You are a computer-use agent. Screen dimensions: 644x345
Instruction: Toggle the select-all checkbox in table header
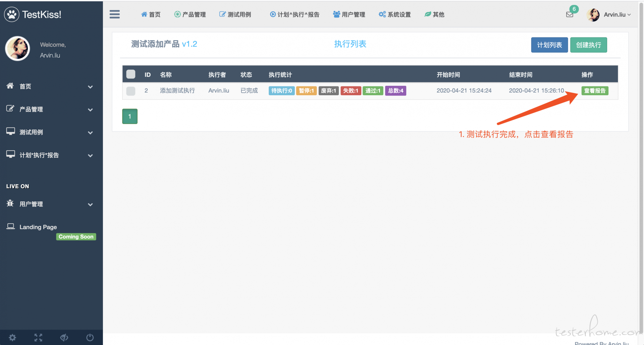pyautogui.click(x=131, y=74)
